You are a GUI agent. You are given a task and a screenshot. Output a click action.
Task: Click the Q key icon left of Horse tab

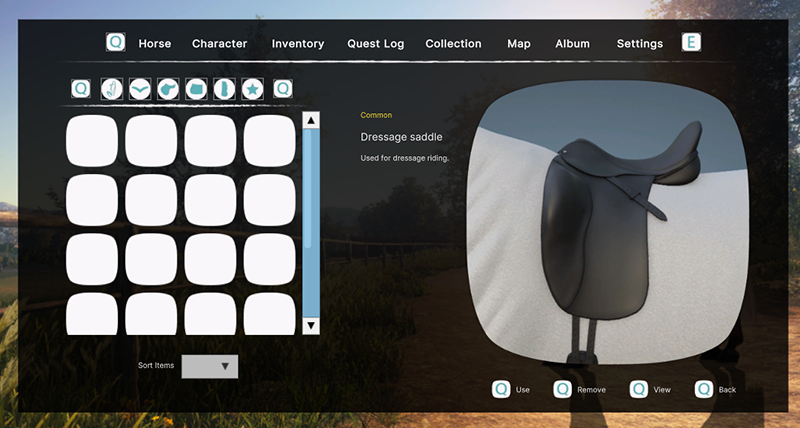point(116,42)
